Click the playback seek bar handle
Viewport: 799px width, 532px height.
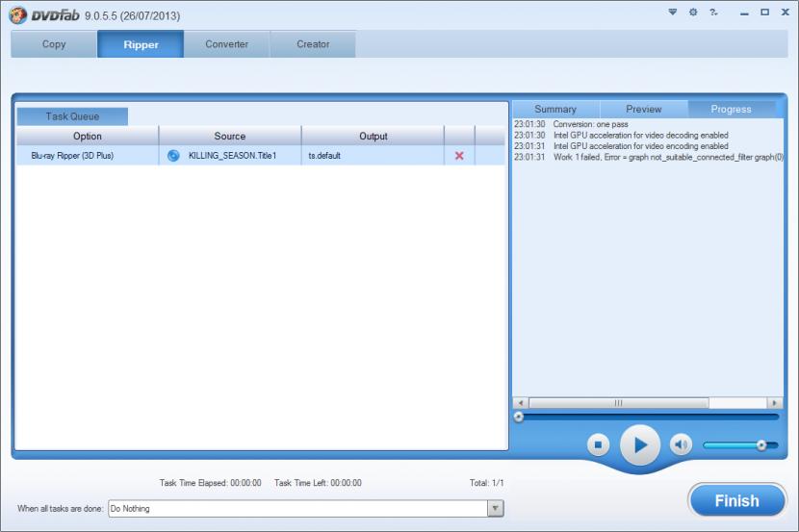[519, 417]
